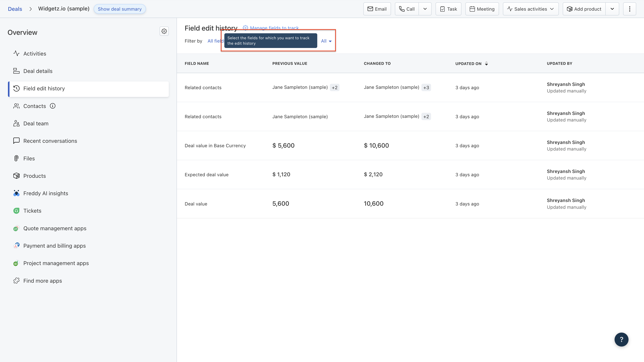Open the Products sidebar item
Viewport: 644px width, 362px height.
[34, 176]
